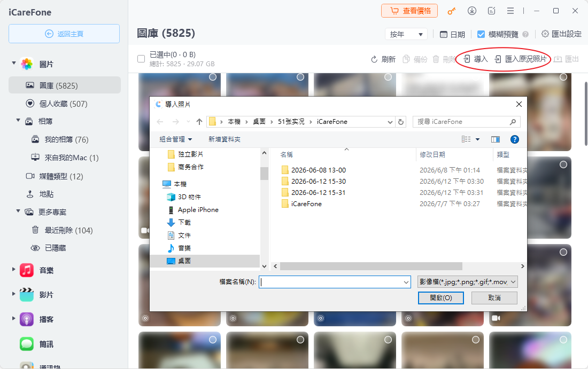Expand the 播客 section arrow
Viewport: 588px width, 369px height.
(14, 318)
